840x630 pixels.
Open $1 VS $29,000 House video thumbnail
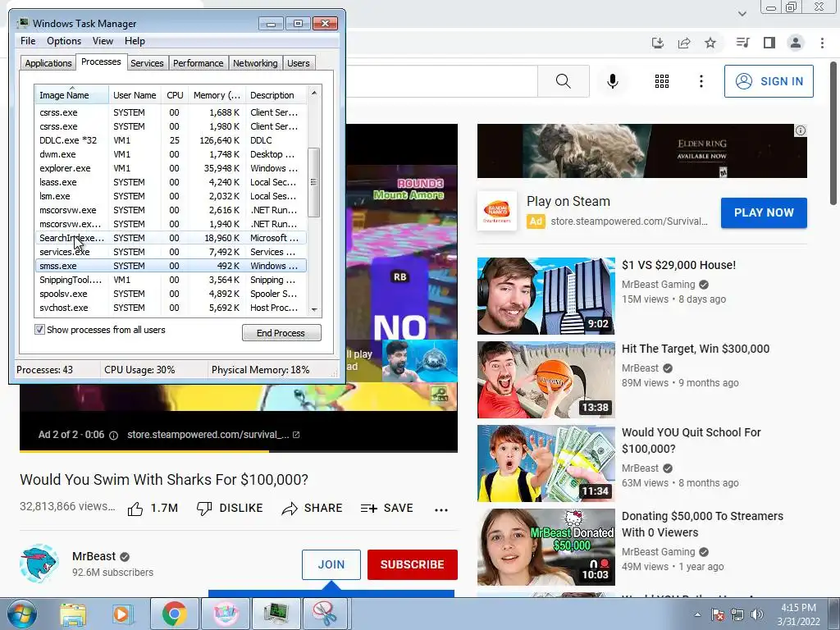coord(546,296)
